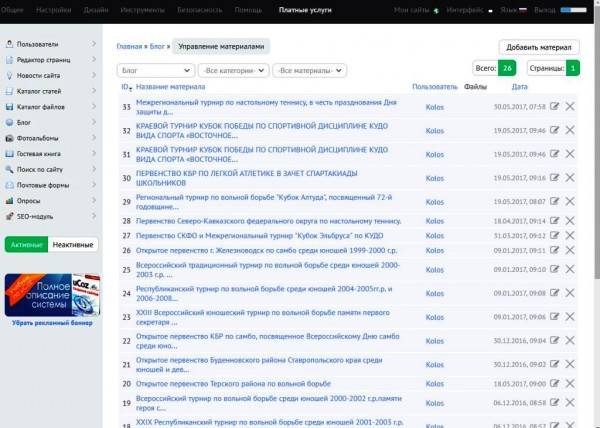Open Инструменты top menu

143,10
